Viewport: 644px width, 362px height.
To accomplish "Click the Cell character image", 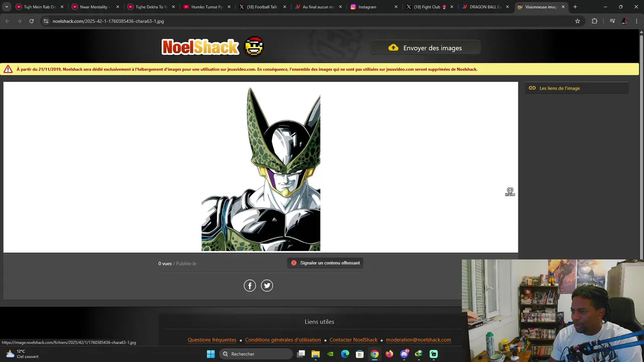I will 261,169.
